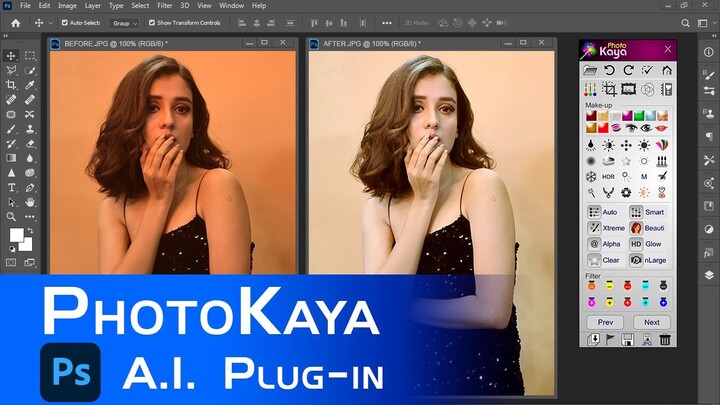This screenshot has height=405, width=720.
Task: Click the HDR icon in PhotoKaya
Action: (608, 176)
